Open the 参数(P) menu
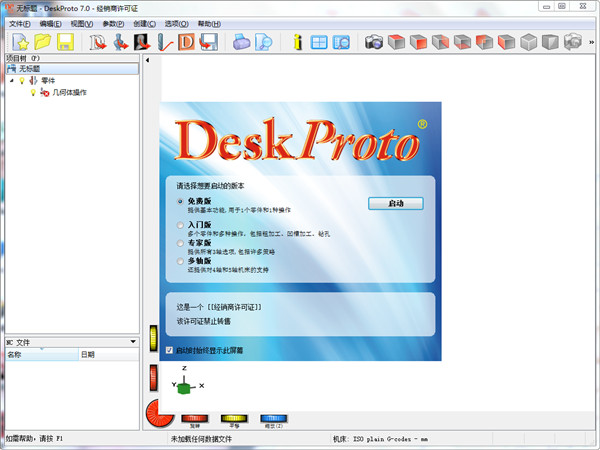 pos(113,24)
